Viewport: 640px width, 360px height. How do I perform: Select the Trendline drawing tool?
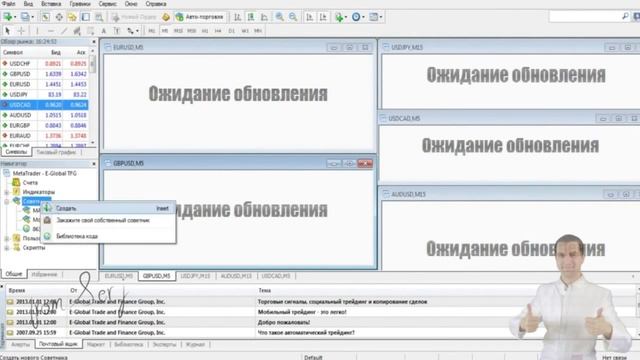tap(64, 31)
